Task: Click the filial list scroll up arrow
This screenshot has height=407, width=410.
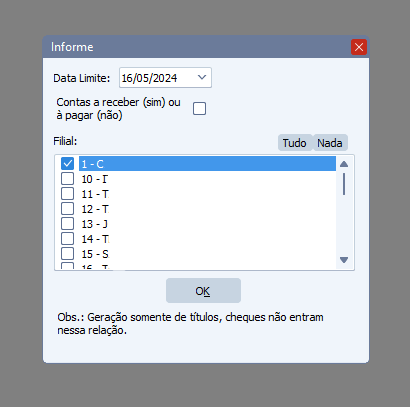Action: click(344, 164)
